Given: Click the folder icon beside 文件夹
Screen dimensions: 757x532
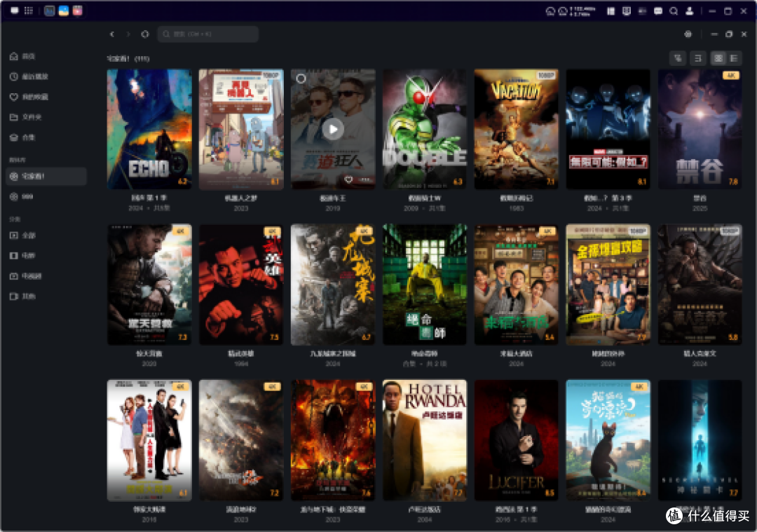Looking at the screenshot, I should (13, 117).
